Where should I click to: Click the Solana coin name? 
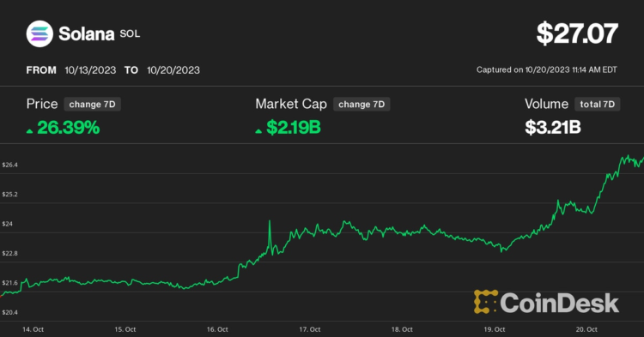(86, 34)
